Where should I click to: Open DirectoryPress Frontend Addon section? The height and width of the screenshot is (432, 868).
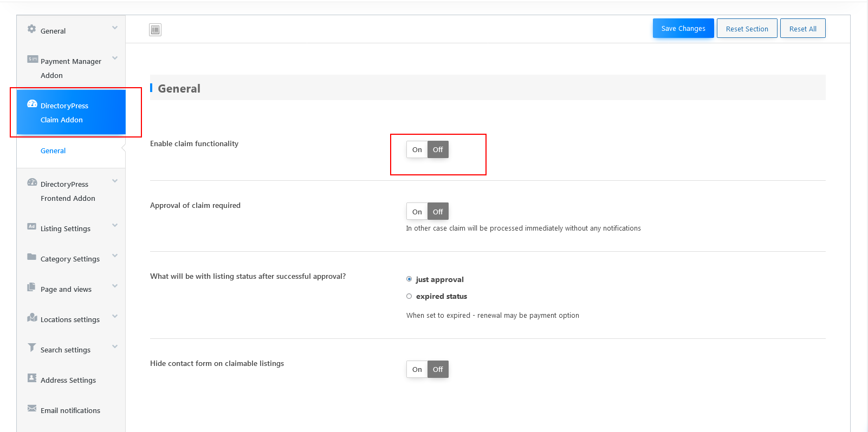(x=71, y=191)
